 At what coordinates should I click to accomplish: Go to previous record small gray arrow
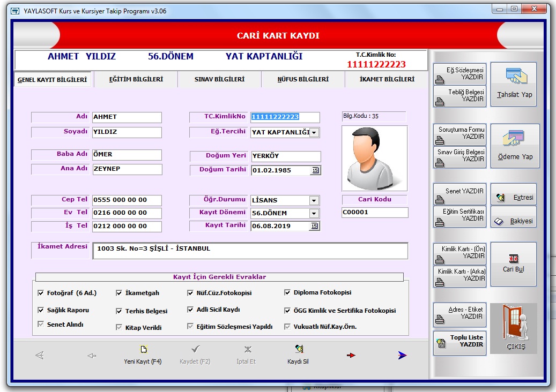point(92,356)
